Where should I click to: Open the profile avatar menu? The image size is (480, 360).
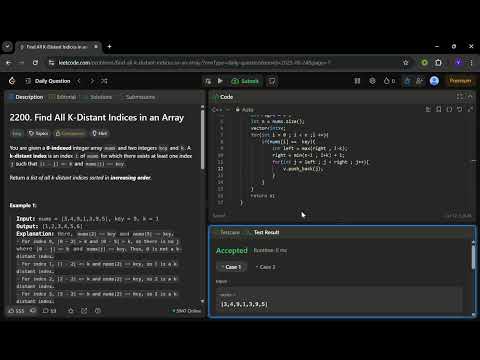click(434, 81)
